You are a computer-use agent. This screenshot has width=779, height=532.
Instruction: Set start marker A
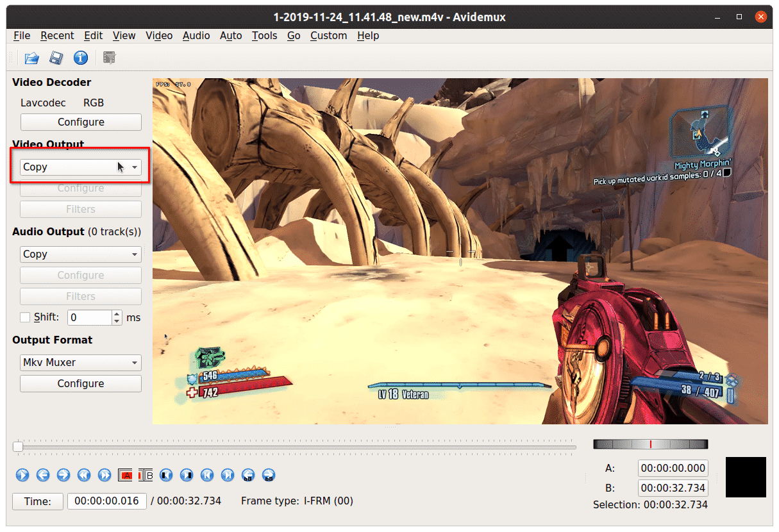126,475
